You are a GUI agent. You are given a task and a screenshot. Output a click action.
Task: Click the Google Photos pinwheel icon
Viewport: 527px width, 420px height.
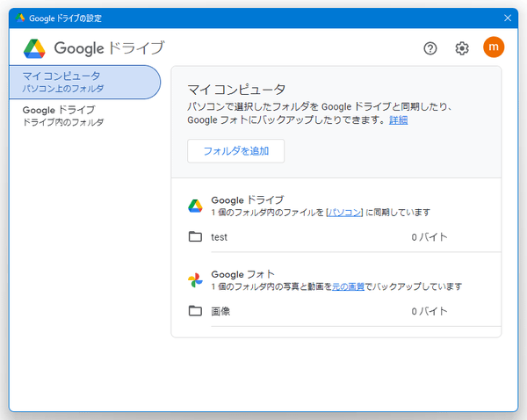tap(195, 280)
